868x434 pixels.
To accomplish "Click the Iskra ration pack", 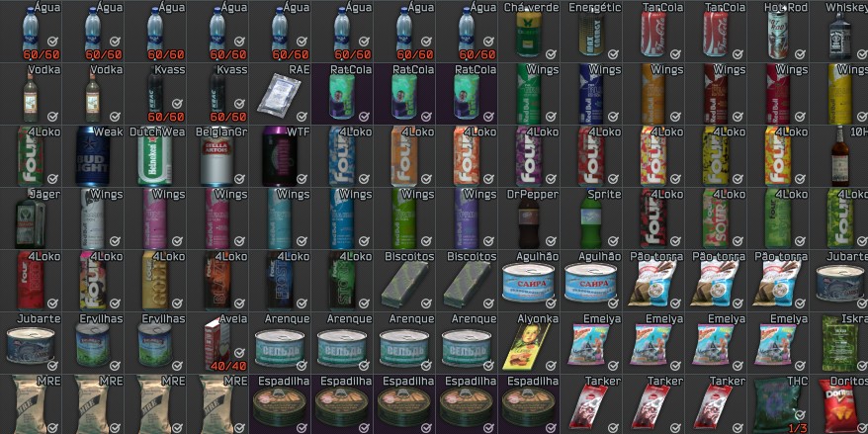I will pyautogui.click(x=839, y=342).
